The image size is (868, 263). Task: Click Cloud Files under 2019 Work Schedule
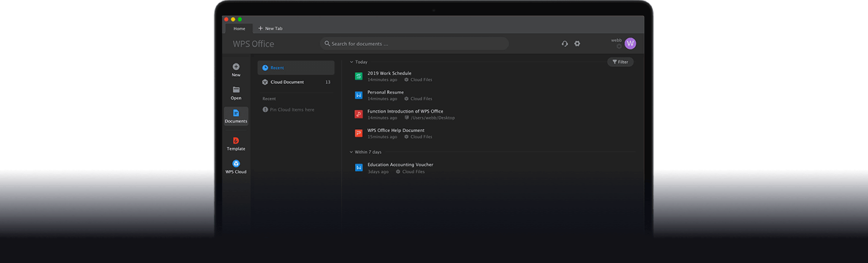coord(422,80)
